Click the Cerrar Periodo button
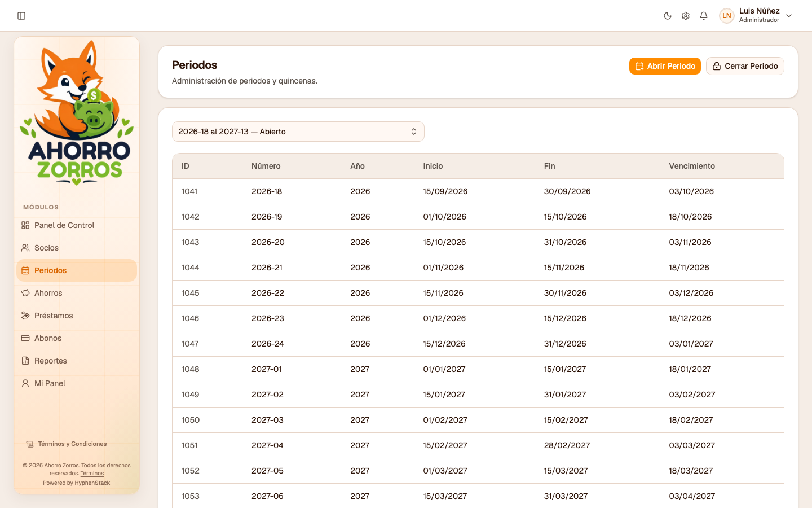The image size is (812, 508). coord(745,66)
